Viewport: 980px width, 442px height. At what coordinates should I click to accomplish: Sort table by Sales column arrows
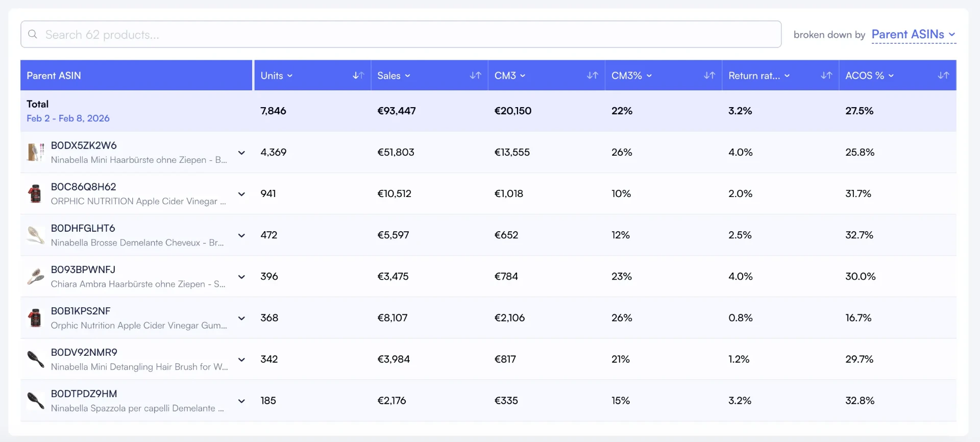475,76
